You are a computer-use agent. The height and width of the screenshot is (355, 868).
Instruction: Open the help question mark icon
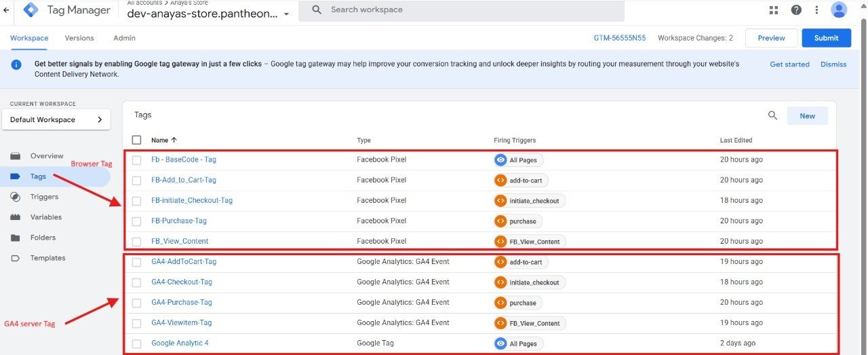pyautogui.click(x=796, y=10)
